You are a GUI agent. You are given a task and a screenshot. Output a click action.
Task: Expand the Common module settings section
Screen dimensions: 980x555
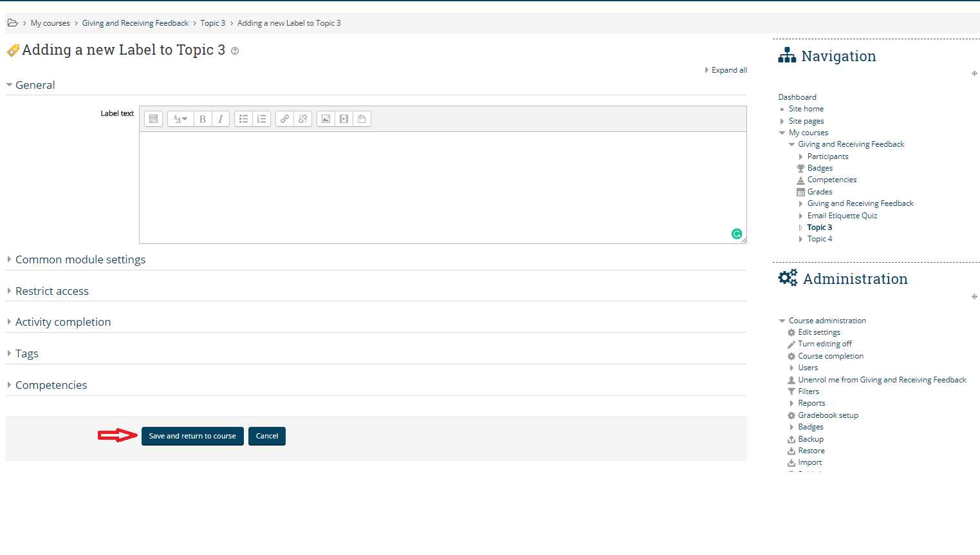(80, 259)
